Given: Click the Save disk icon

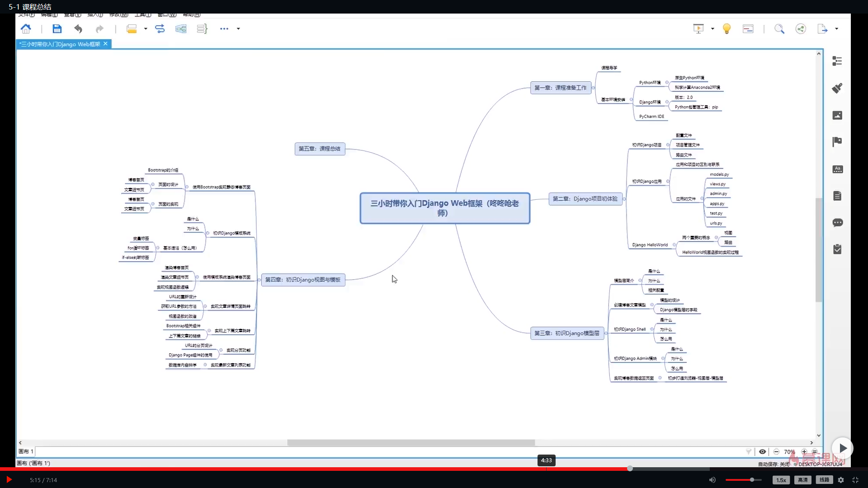Looking at the screenshot, I should (x=57, y=29).
